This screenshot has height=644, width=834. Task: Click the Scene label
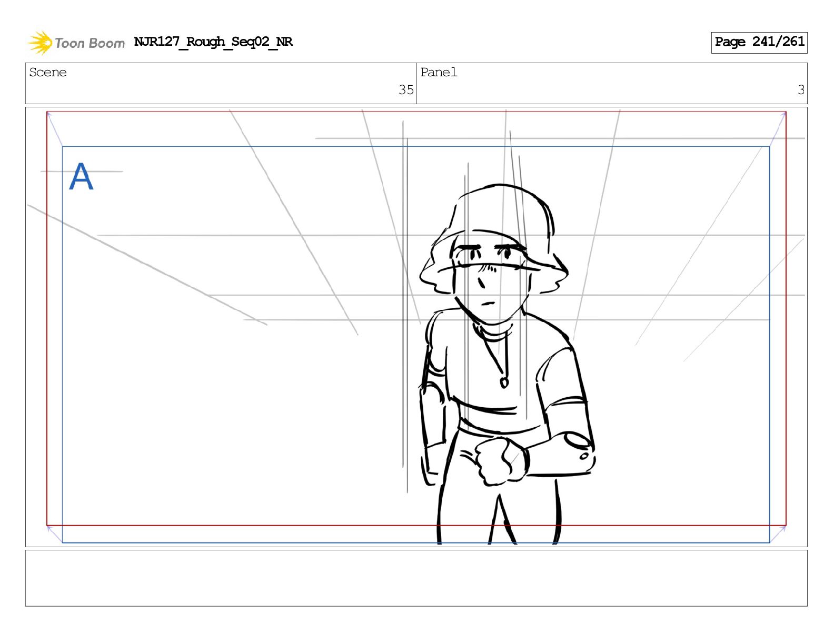click(x=48, y=72)
